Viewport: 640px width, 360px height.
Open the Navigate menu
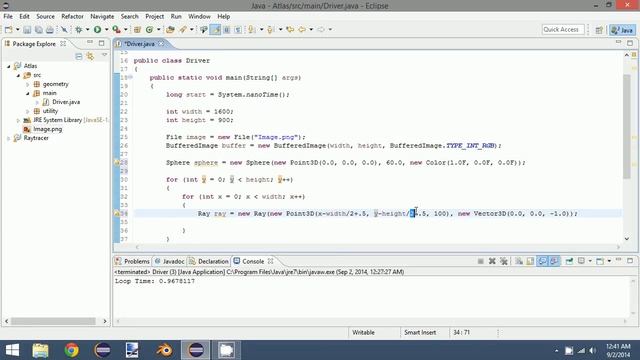pos(102,16)
